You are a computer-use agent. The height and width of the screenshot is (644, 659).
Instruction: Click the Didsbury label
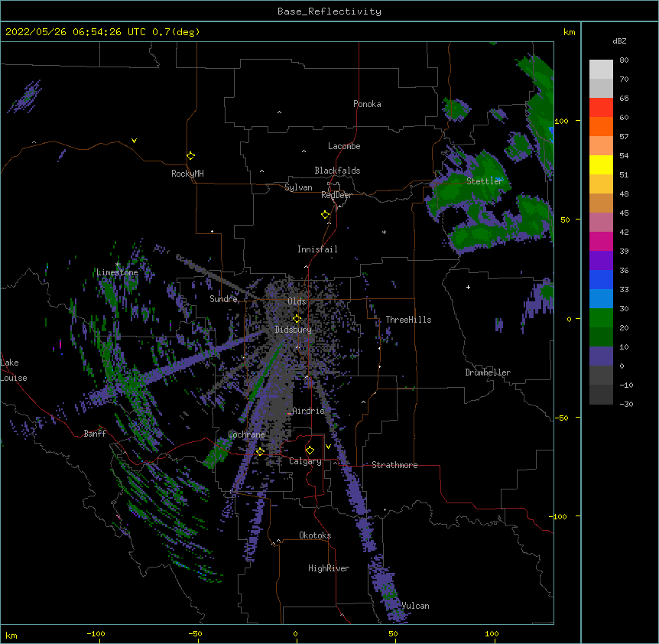coord(294,330)
